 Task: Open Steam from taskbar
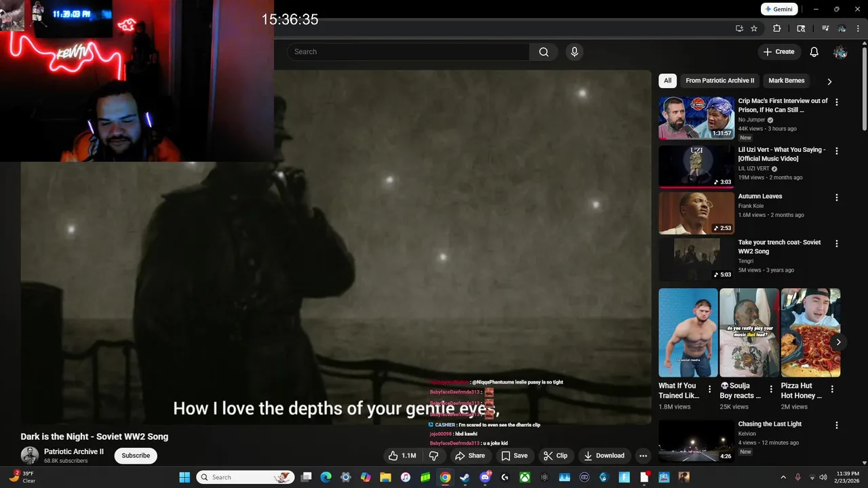coord(465,477)
